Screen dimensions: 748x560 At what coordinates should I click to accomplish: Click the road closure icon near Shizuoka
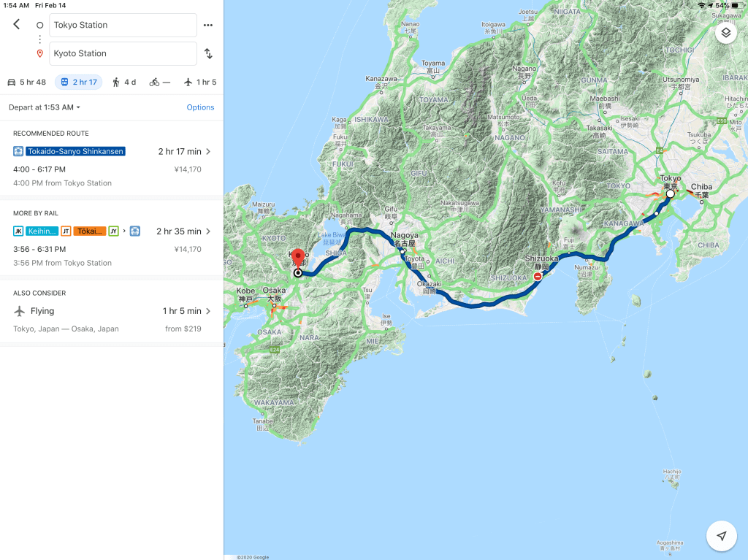pos(538,277)
